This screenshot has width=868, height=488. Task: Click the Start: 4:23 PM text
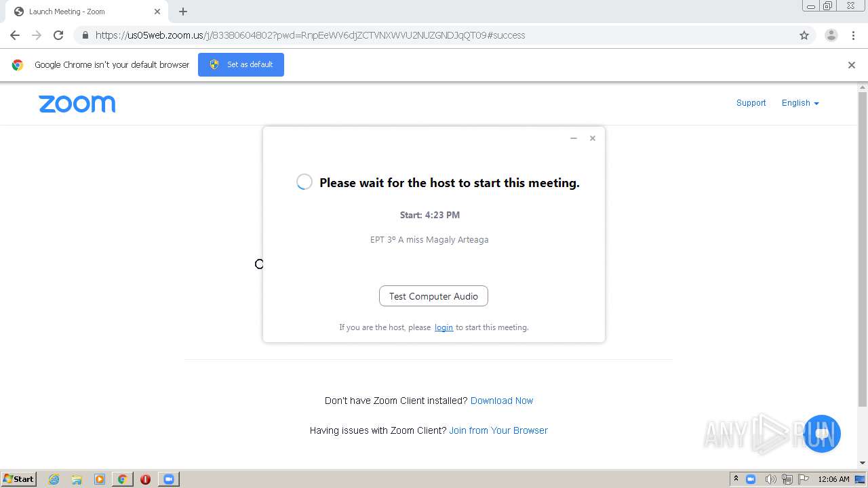click(x=430, y=215)
